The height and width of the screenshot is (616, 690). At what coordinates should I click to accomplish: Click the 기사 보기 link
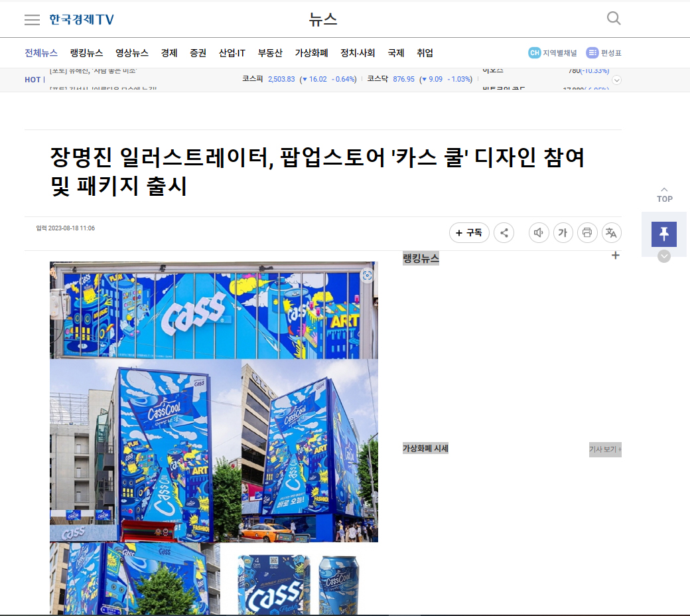(x=605, y=449)
